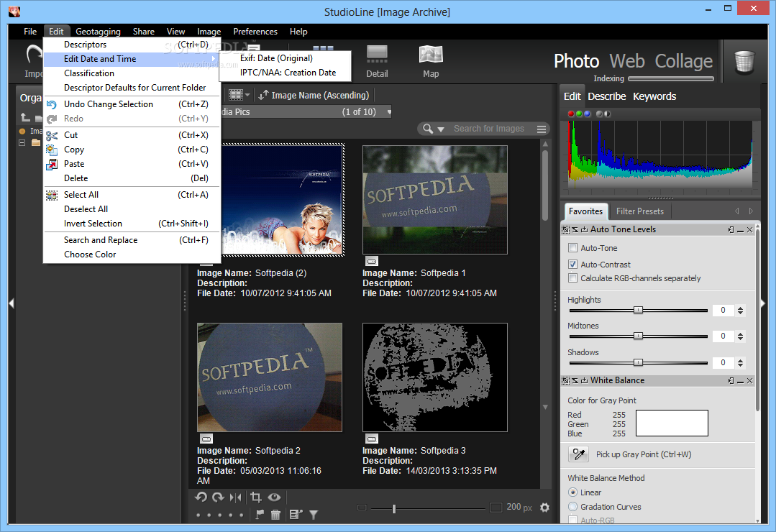Click descriptor tag icon under Softpedia 3
The height and width of the screenshot is (532, 776).
pos(372,439)
